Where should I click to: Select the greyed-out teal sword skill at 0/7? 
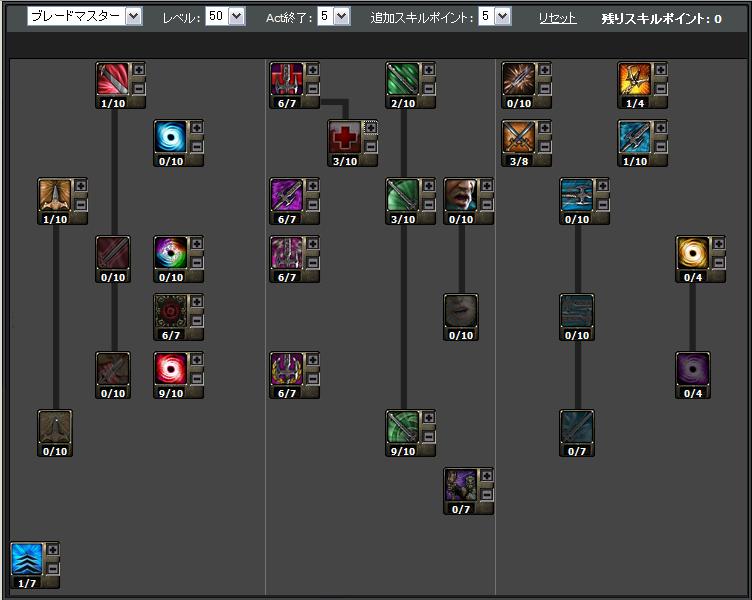click(577, 427)
